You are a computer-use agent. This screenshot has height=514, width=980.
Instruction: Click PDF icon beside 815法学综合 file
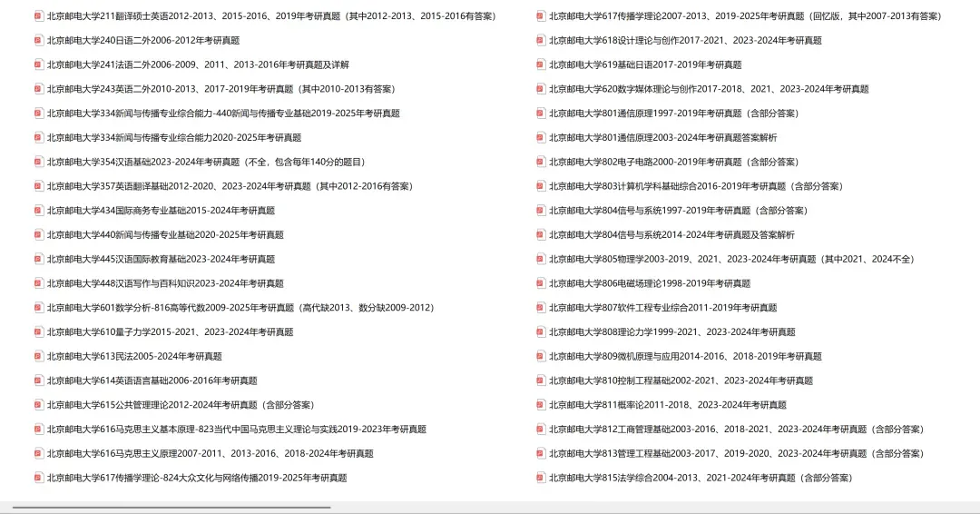pos(541,479)
